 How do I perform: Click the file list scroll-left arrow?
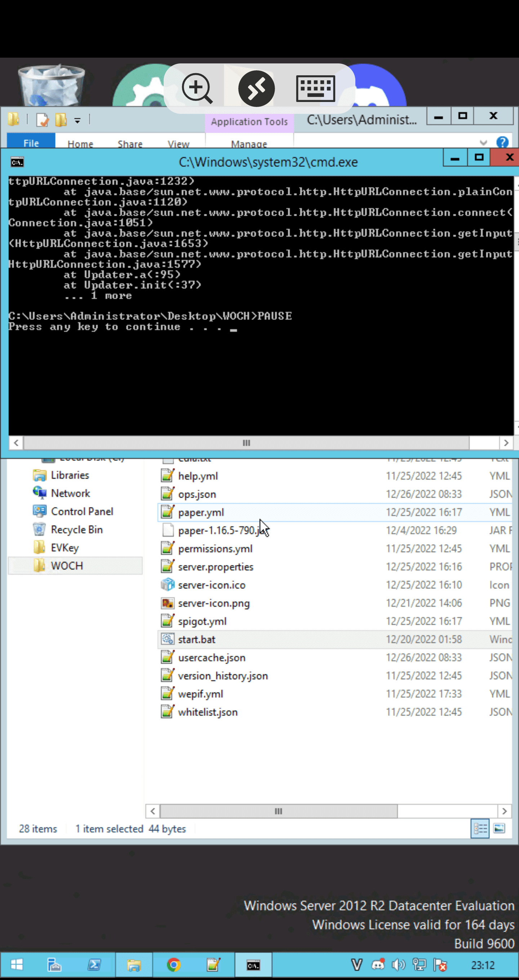point(152,811)
